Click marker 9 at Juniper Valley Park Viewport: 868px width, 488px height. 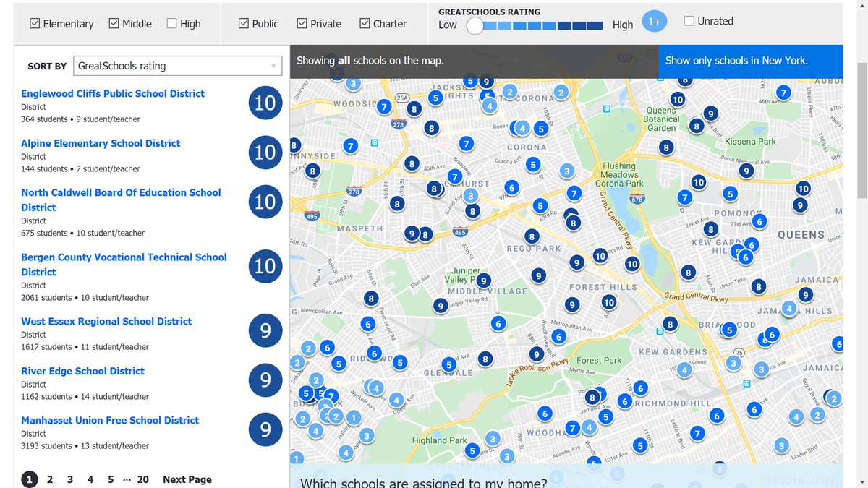point(483,281)
